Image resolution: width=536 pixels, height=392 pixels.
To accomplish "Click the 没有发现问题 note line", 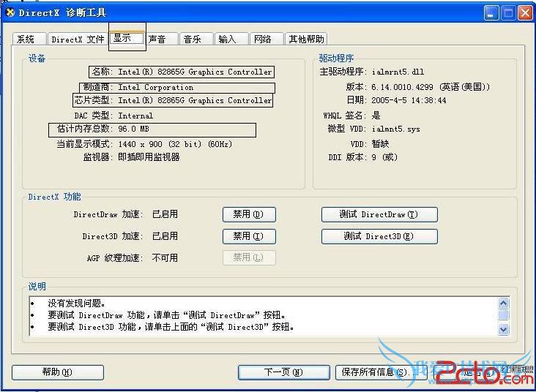I will click(77, 303).
